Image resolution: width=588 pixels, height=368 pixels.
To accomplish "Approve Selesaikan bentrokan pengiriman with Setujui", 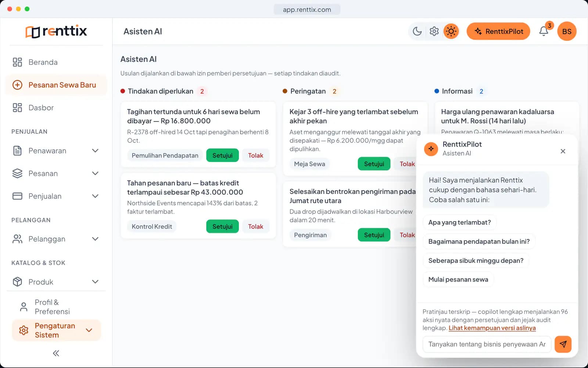I will (374, 235).
